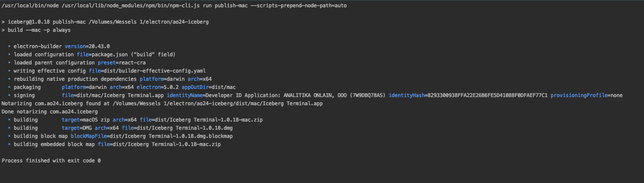This screenshot has height=183, width=644.
Task: Click the identityHash value
Action: click(468, 95)
